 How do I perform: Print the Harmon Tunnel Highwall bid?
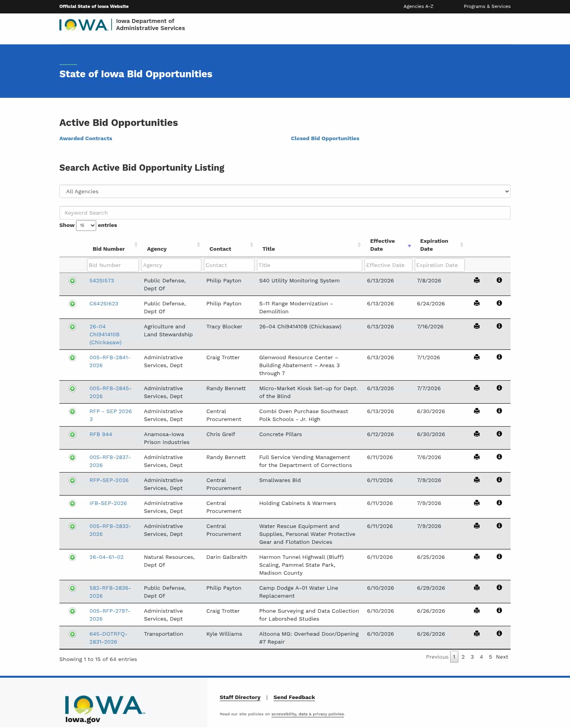click(477, 557)
